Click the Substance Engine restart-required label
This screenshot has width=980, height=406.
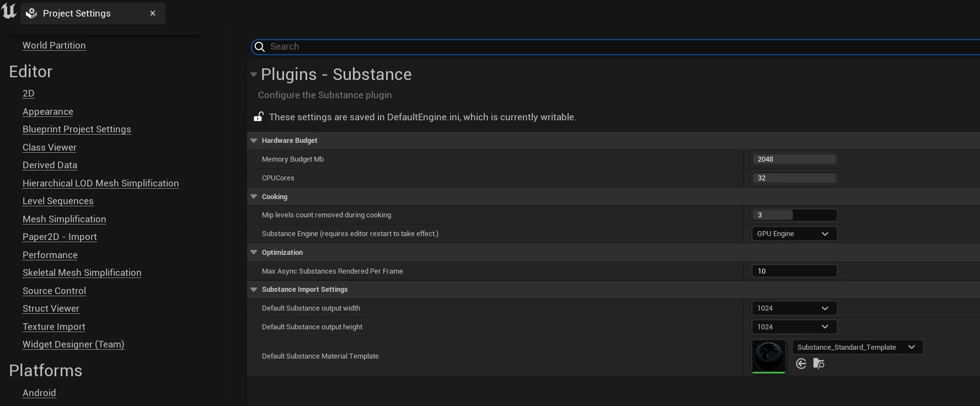point(350,234)
